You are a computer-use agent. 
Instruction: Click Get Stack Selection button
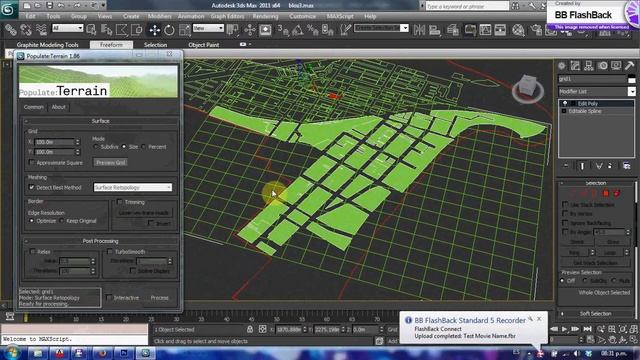pos(596,262)
